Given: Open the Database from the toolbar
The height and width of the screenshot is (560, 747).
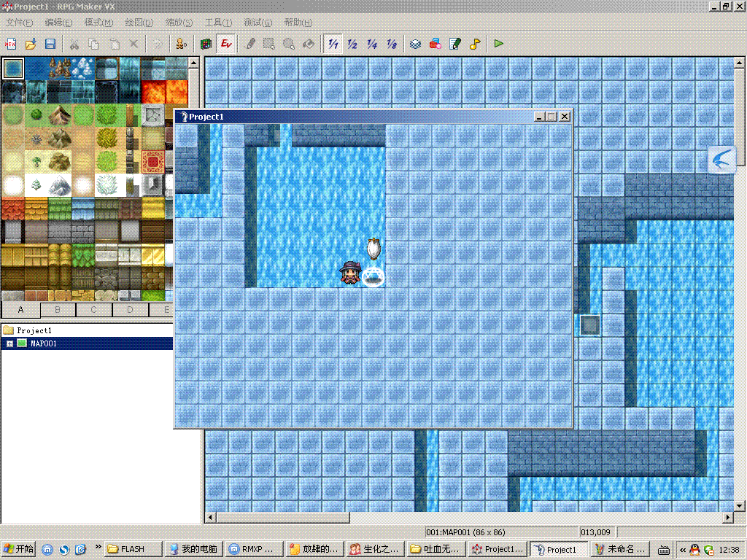Looking at the screenshot, I should coord(415,44).
